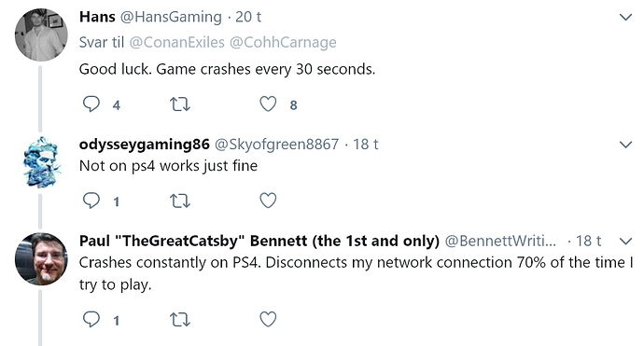Screen dimensions: 644x346
Task: Retweet Paul Bennett's tweet
Action: coord(180,320)
